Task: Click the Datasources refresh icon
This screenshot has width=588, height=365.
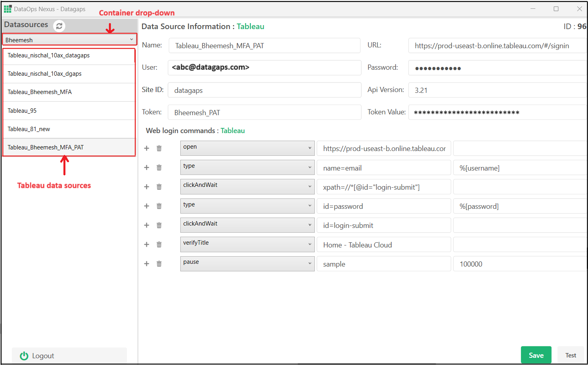Action: (x=59, y=26)
